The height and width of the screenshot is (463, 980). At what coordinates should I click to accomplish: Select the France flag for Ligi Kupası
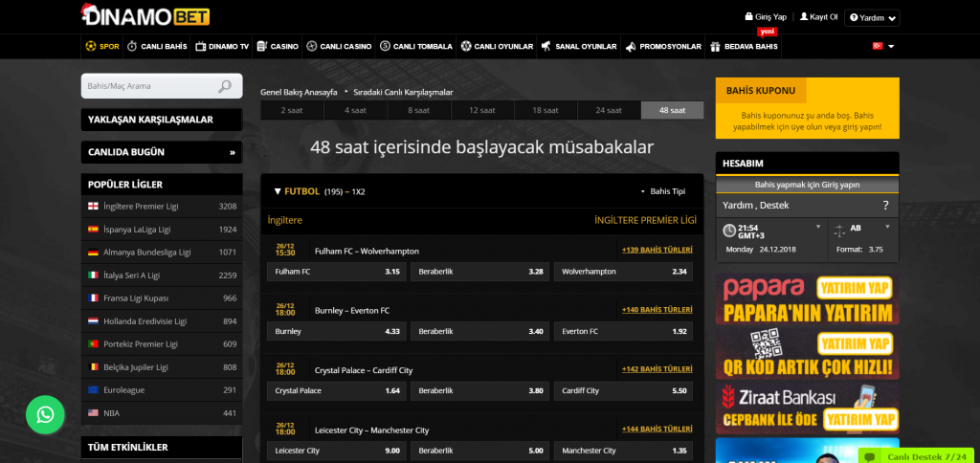(93, 298)
